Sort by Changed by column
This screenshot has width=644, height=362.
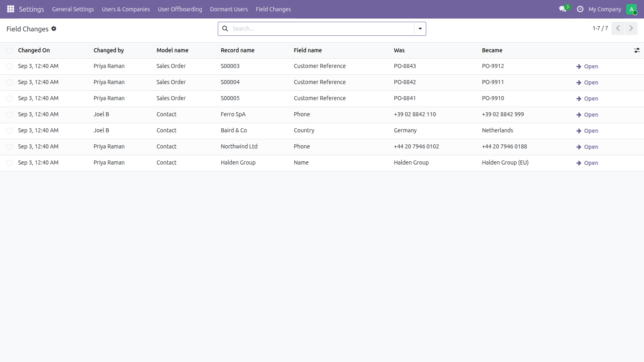click(x=109, y=50)
